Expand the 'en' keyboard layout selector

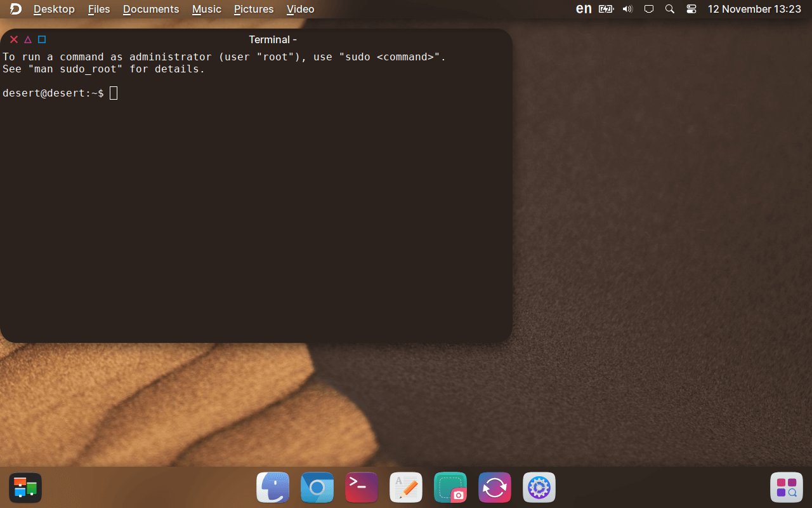point(584,9)
